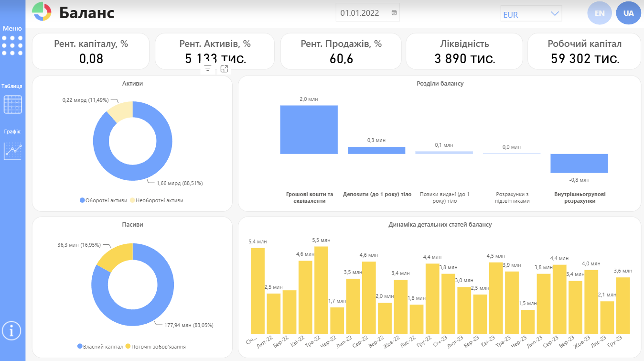
Task: Open the calendar picker icon
Action: (x=394, y=13)
